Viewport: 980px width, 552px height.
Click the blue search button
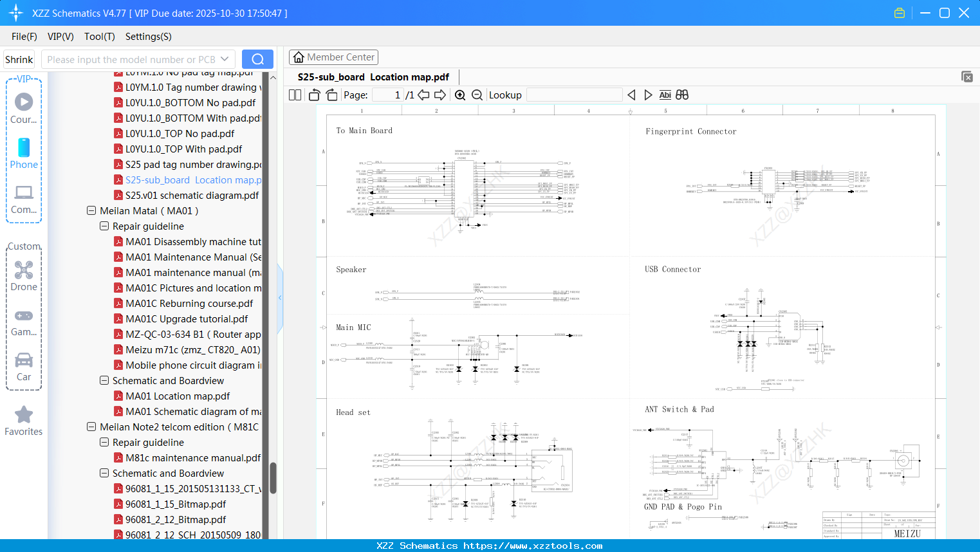(257, 59)
